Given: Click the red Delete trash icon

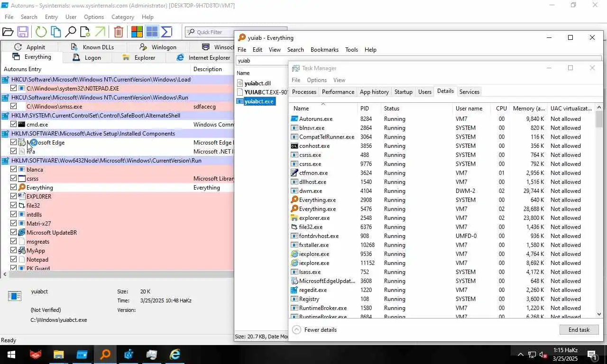Looking at the screenshot, I should (119, 32).
